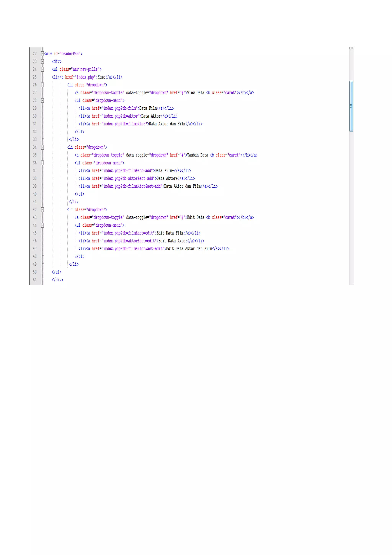Place cursor on "Home" text line 25
The width and height of the screenshot is (392, 555).
(x=101, y=77)
